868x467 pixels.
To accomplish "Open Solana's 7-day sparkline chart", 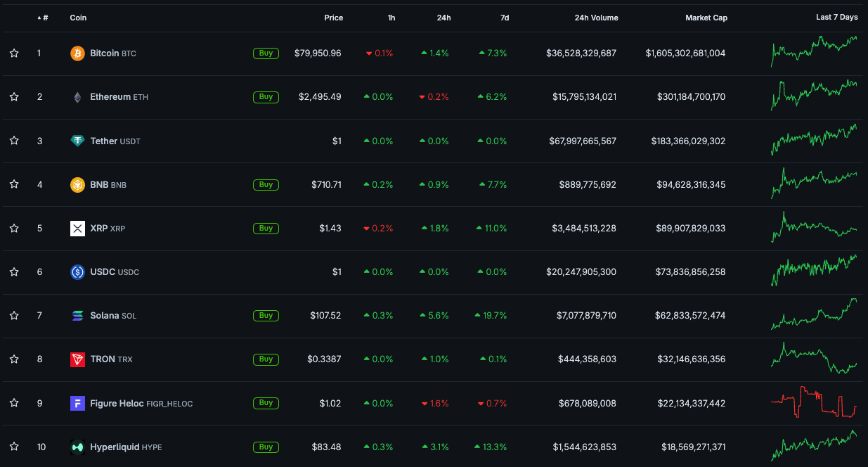I will (x=814, y=314).
